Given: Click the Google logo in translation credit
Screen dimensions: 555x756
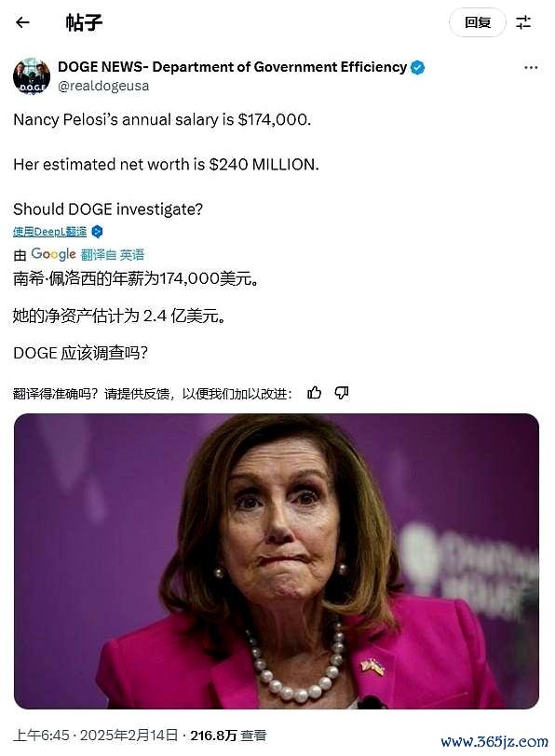Looking at the screenshot, I should [x=53, y=254].
